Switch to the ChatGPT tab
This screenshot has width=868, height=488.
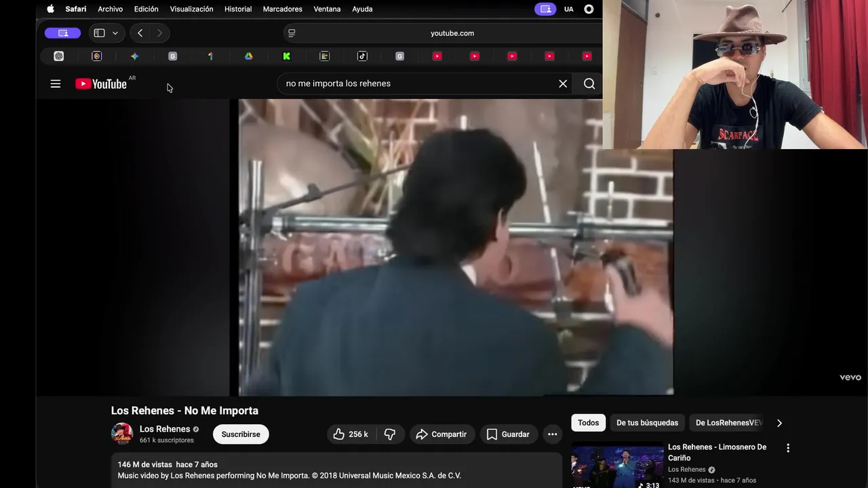(59, 56)
